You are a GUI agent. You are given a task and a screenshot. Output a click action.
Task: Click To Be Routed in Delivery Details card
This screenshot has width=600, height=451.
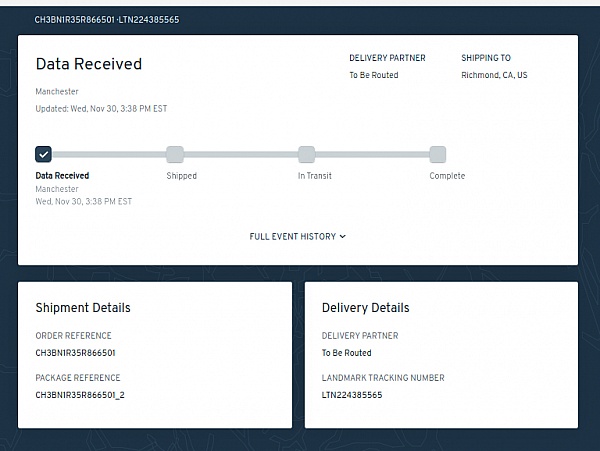click(x=347, y=353)
